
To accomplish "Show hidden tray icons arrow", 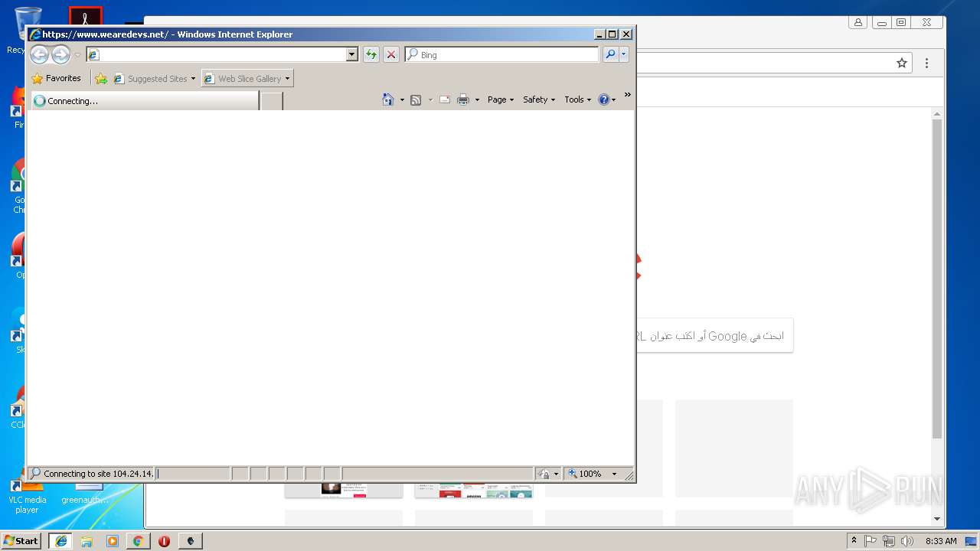I will (854, 540).
